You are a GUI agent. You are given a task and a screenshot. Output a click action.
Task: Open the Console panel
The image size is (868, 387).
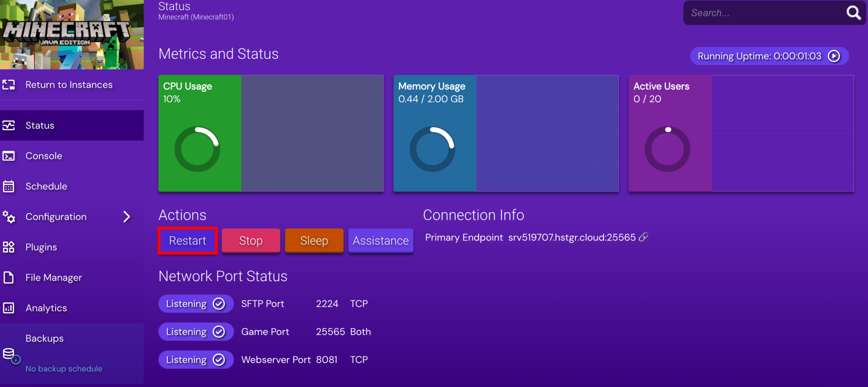coord(43,155)
